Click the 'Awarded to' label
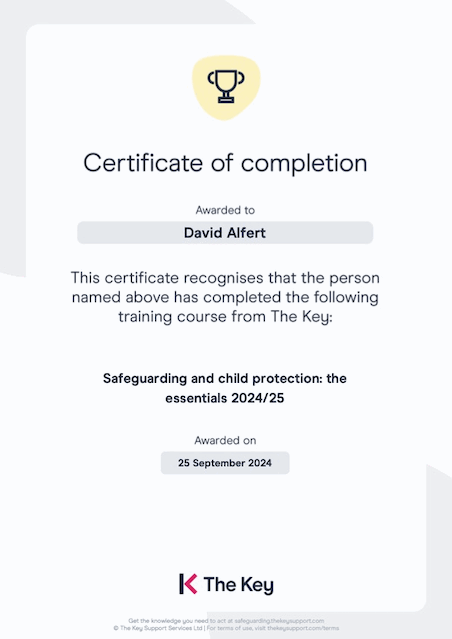The height and width of the screenshot is (639, 452). pos(225,210)
